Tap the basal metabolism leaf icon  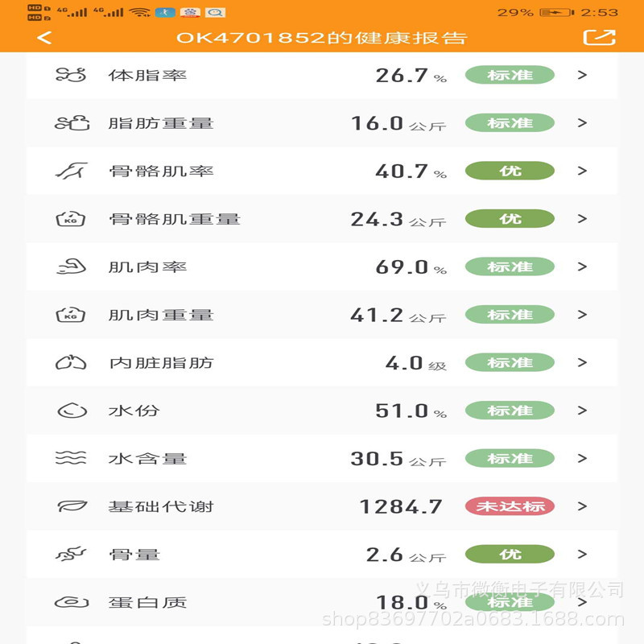tap(71, 506)
